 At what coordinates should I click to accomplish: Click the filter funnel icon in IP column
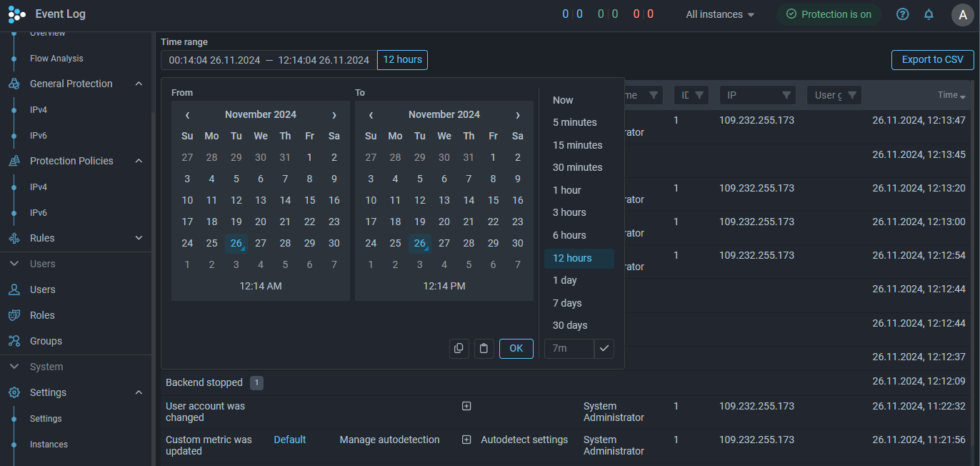pos(786,95)
